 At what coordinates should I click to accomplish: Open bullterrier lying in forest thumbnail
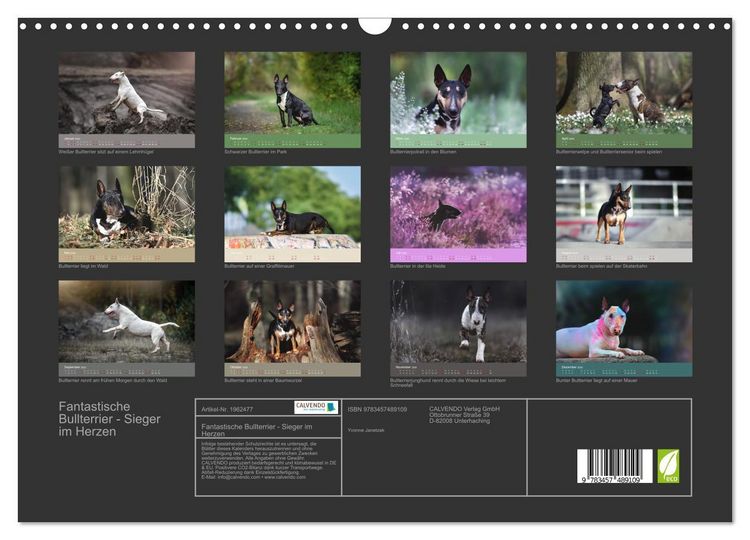[x=127, y=214]
